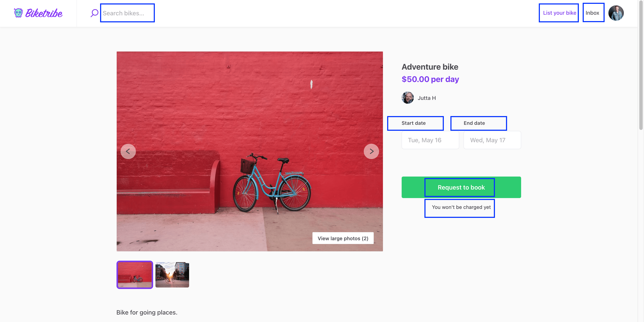Open the Inbox page

click(592, 13)
